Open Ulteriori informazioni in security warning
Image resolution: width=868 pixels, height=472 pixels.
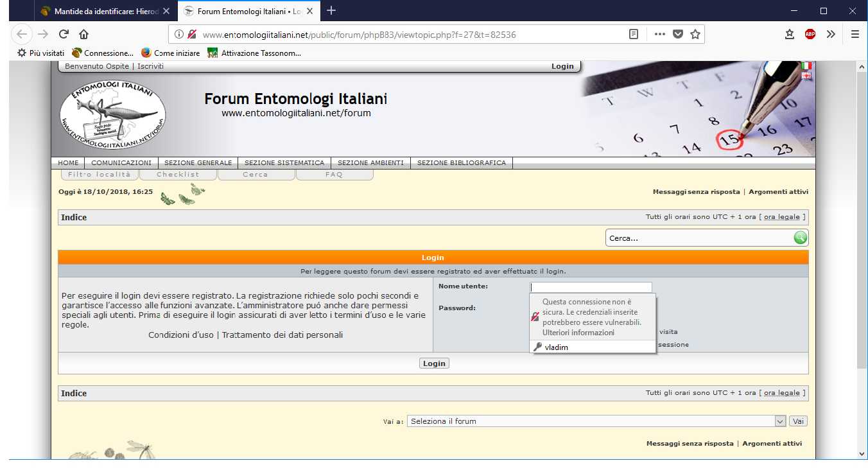(x=578, y=333)
